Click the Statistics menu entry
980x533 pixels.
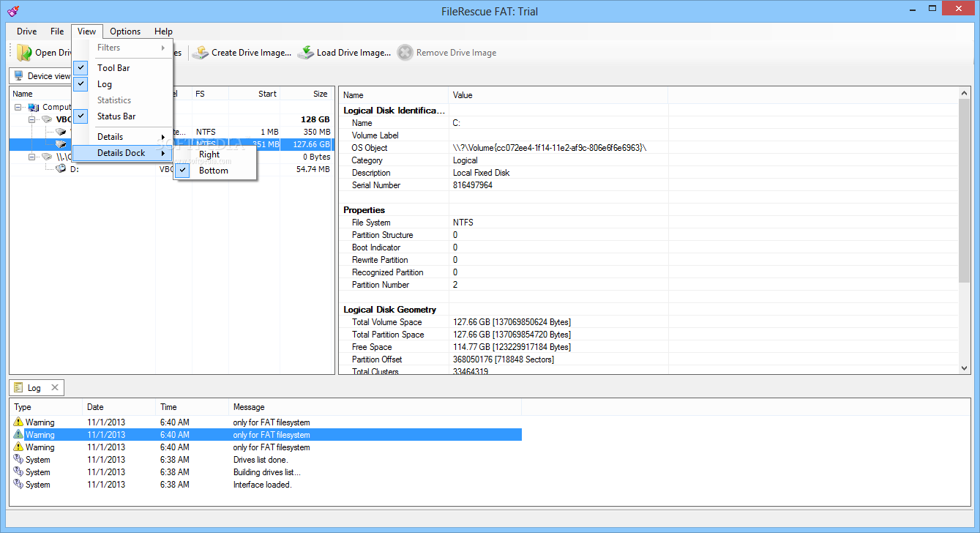[x=122, y=100]
